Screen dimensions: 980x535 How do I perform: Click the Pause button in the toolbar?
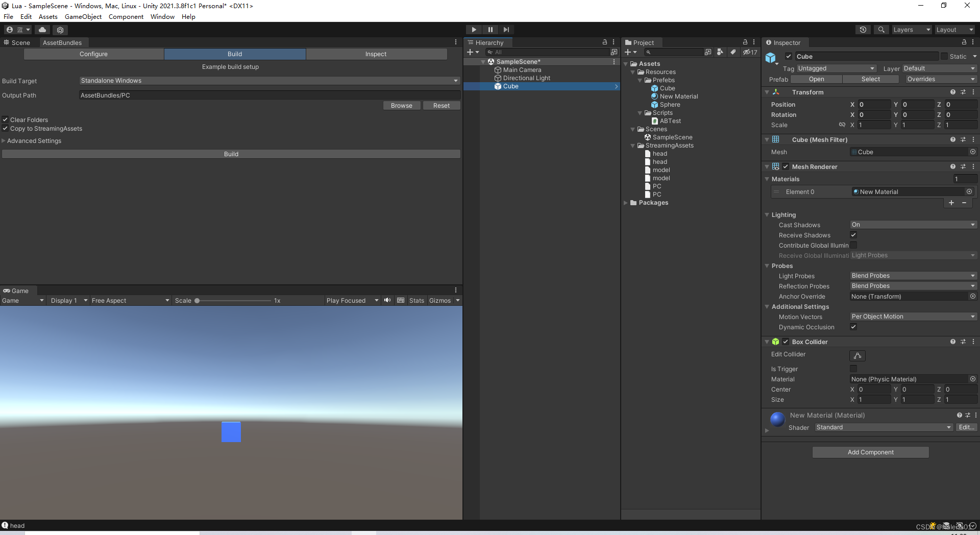tap(489, 29)
